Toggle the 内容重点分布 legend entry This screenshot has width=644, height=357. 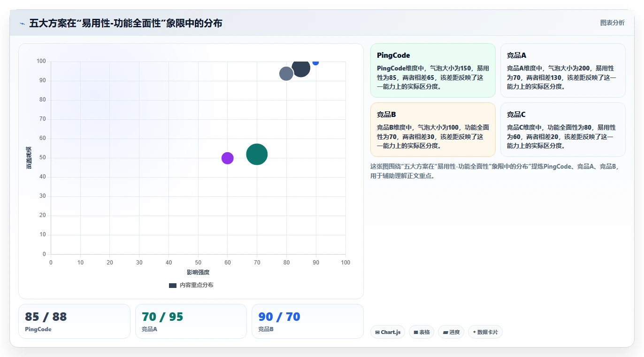click(191, 285)
